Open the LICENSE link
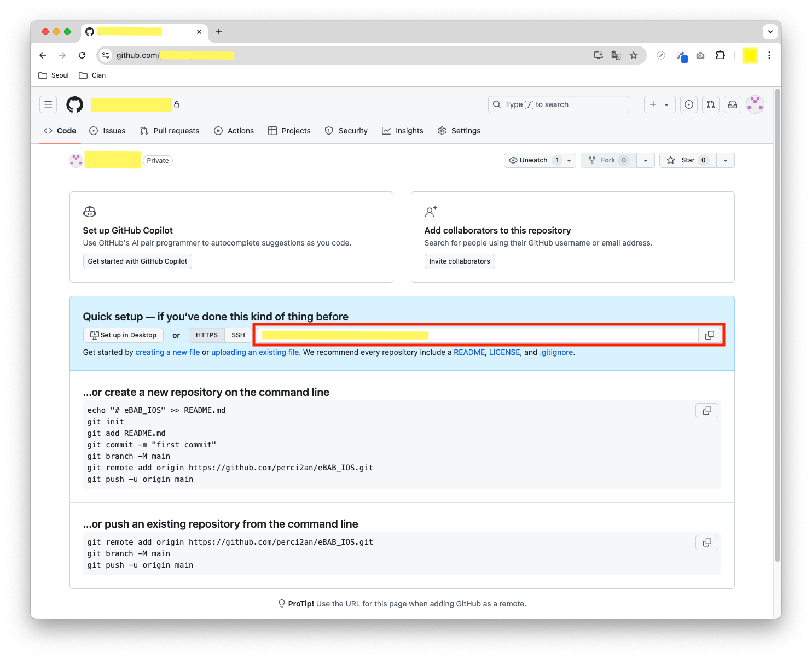This screenshot has height=659, width=812. [504, 353]
